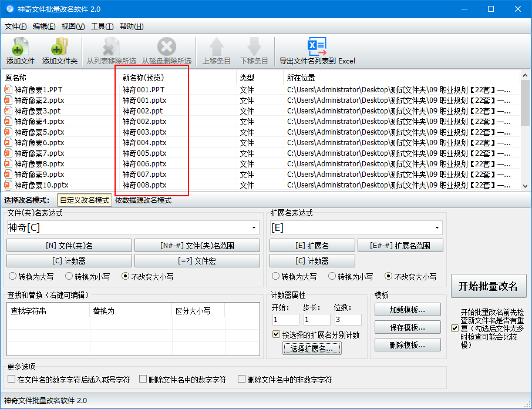Insert [E] 扩展名 token
Viewport: 532px width, 409px height.
pos(312,246)
